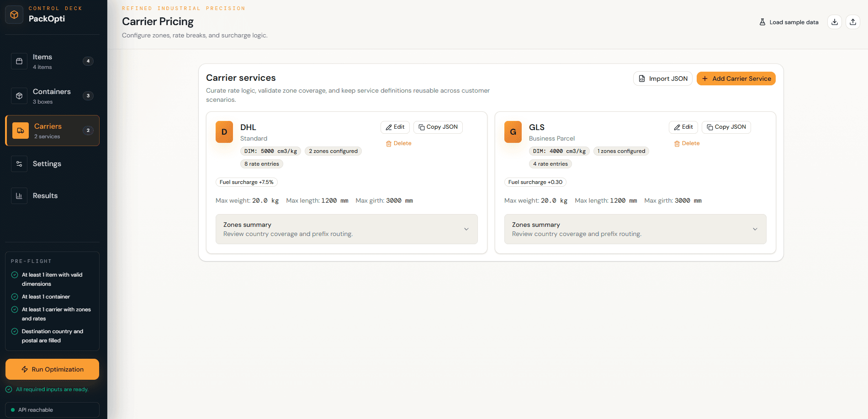Delete the DHL carrier service
This screenshot has width=868, height=419.
(x=398, y=143)
